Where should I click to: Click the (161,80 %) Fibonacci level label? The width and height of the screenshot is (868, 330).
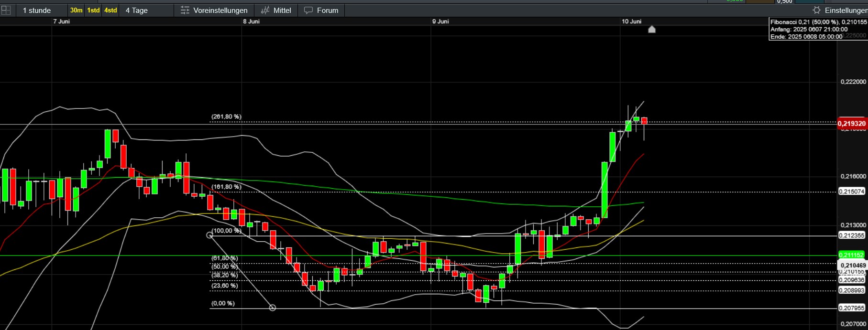pos(226,187)
